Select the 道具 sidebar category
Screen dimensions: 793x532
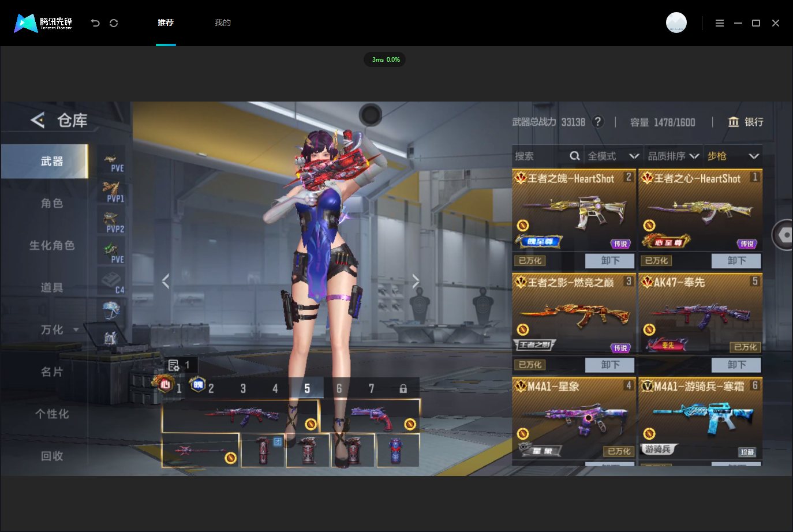click(52, 287)
